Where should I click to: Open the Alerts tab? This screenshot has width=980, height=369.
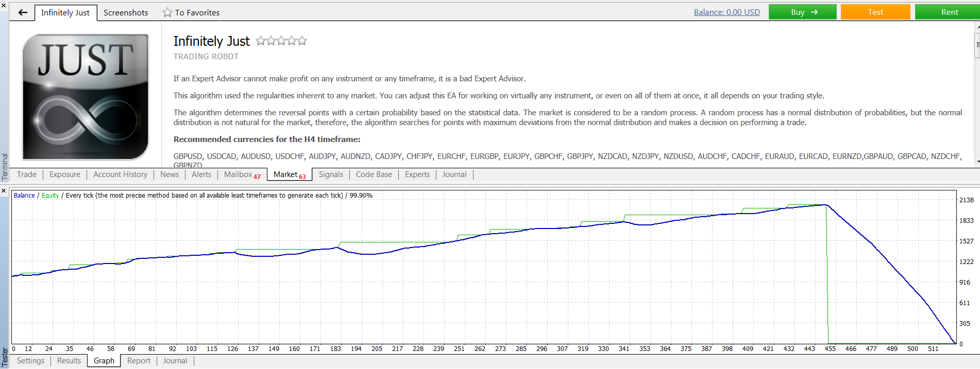201,174
